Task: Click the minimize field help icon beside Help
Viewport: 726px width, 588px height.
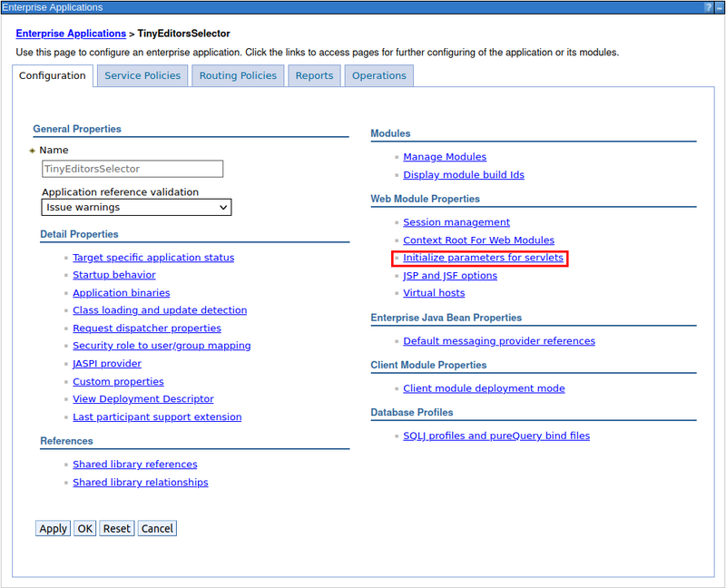Action: coord(720,7)
